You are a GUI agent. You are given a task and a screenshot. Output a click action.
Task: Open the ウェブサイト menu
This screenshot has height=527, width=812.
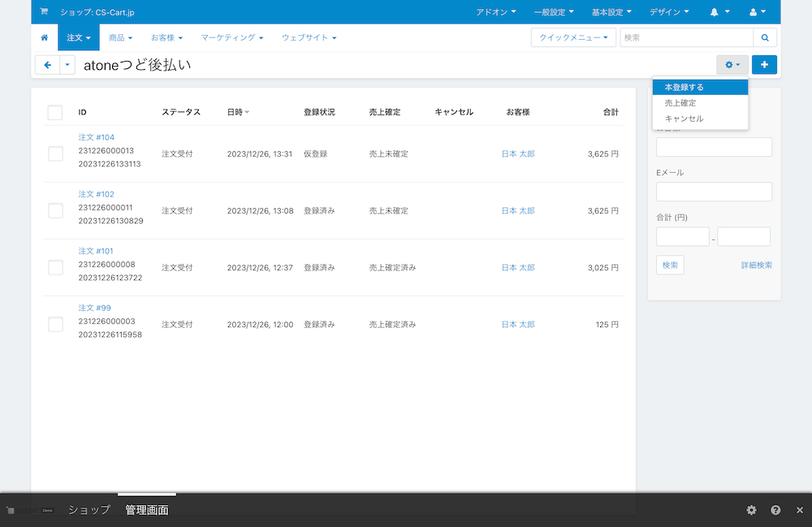pyautogui.click(x=309, y=37)
